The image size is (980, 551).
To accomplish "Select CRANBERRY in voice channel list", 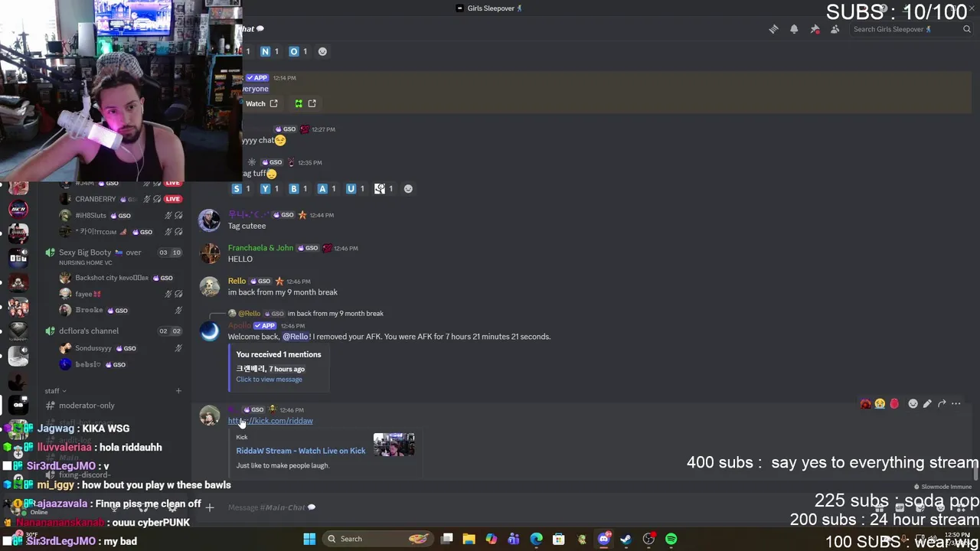I will 95,199.
